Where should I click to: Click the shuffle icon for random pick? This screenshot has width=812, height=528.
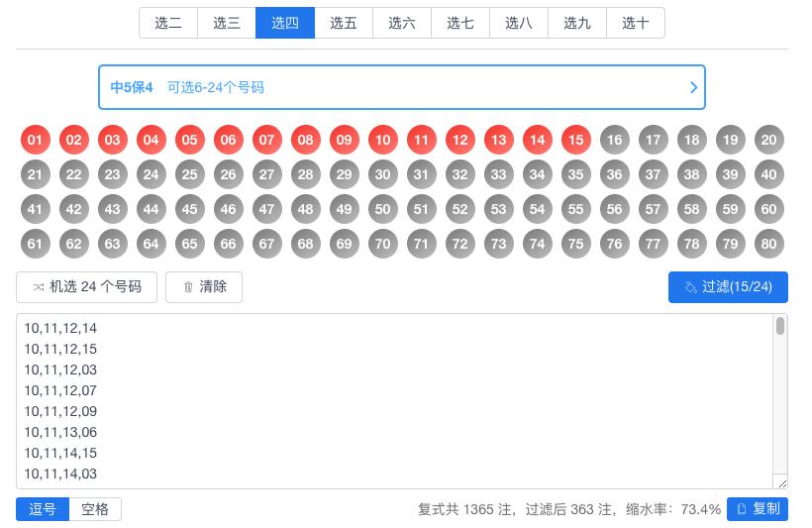tap(39, 287)
